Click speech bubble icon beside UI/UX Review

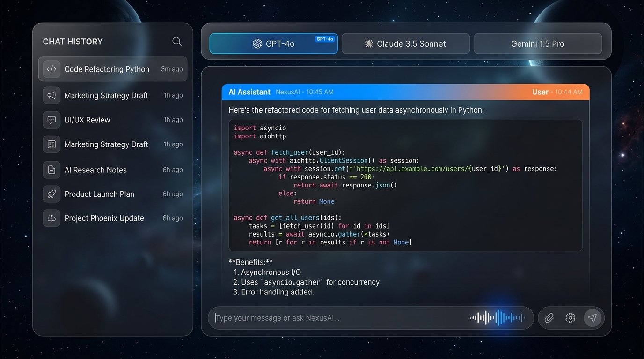[x=51, y=120]
